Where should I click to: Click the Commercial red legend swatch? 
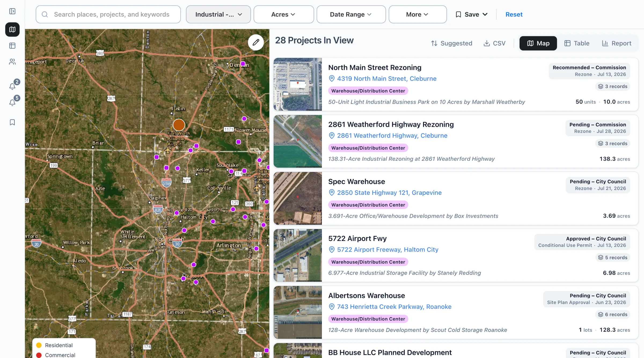[x=39, y=355]
